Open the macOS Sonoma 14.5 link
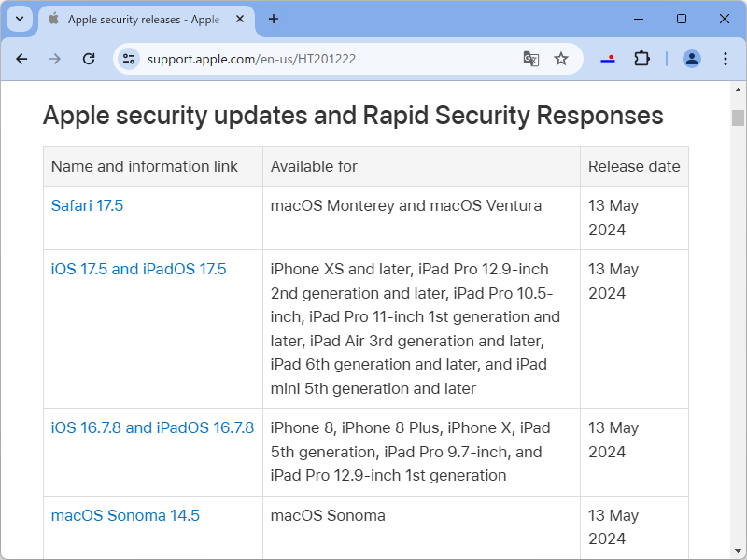Screen dimensions: 747x560 coord(124,515)
